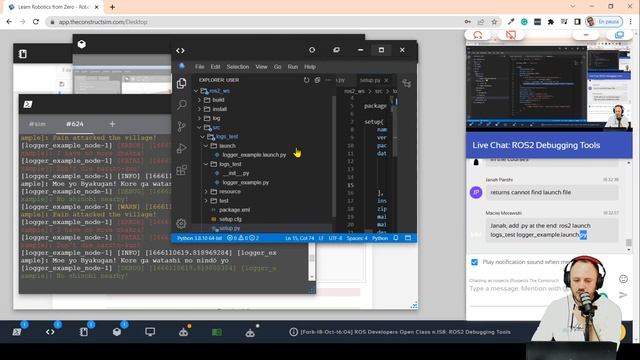Viewport: 640px width, 360px height.
Task: Open the simulation cube tool in the bottom dock
Action: pos(117,332)
